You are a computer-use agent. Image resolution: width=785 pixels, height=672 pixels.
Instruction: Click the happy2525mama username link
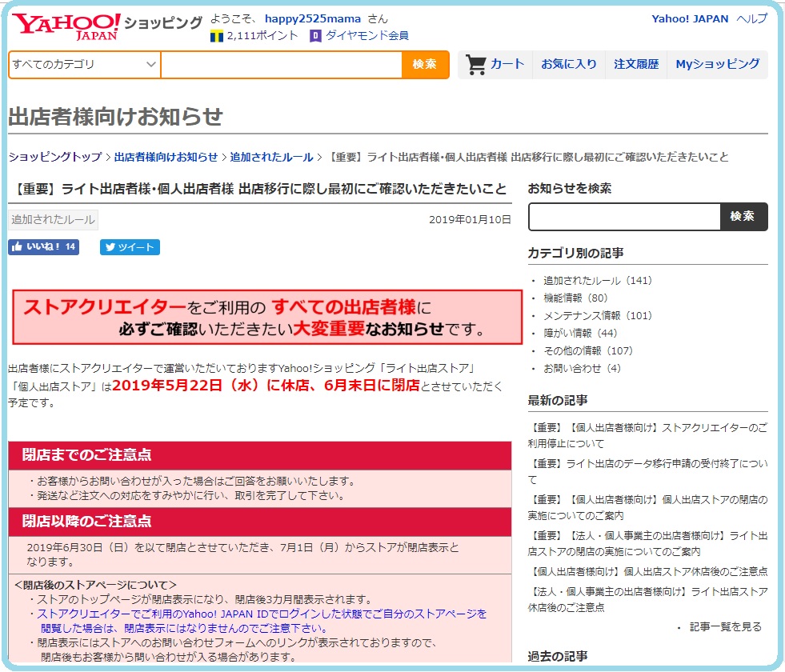point(312,19)
